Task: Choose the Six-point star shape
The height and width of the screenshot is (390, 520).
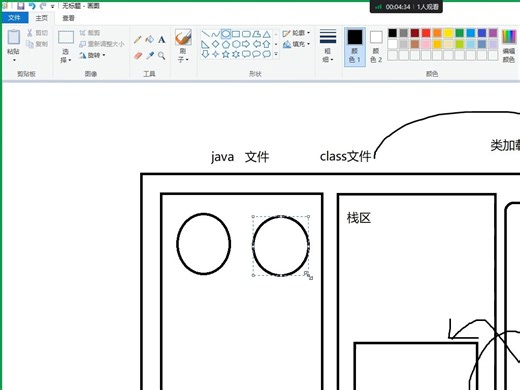Action: (x=236, y=54)
